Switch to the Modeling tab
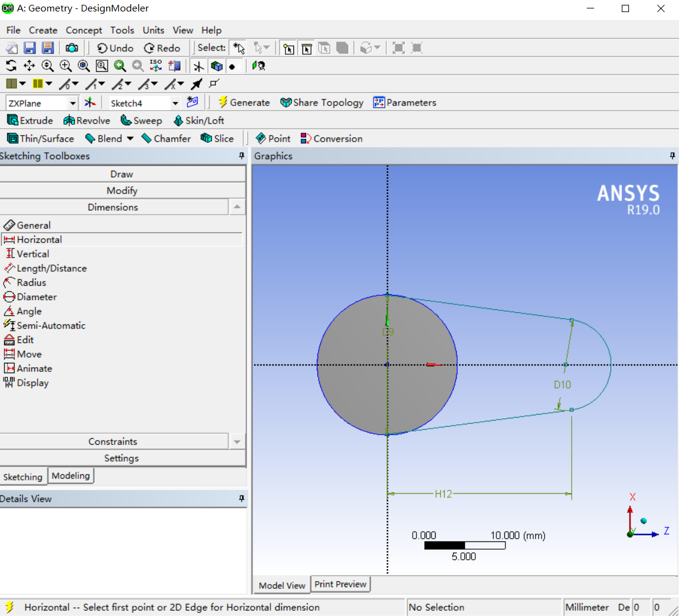 (70, 476)
